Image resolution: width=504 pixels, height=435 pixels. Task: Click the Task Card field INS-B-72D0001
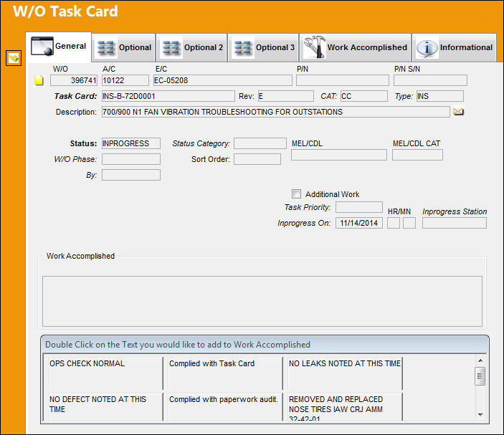coord(168,96)
